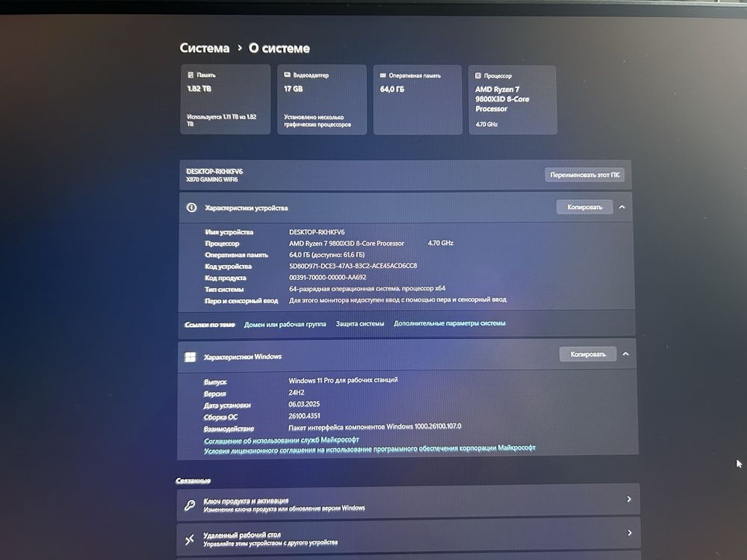Click the О системе breadcrumb title
The image size is (747, 560).
click(279, 48)
